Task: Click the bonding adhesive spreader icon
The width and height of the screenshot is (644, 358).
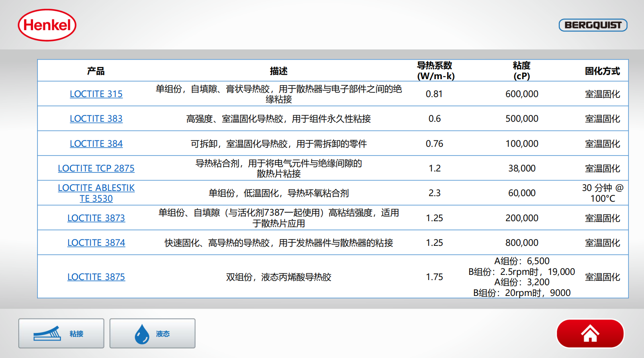Action: [x=47, y=334]
